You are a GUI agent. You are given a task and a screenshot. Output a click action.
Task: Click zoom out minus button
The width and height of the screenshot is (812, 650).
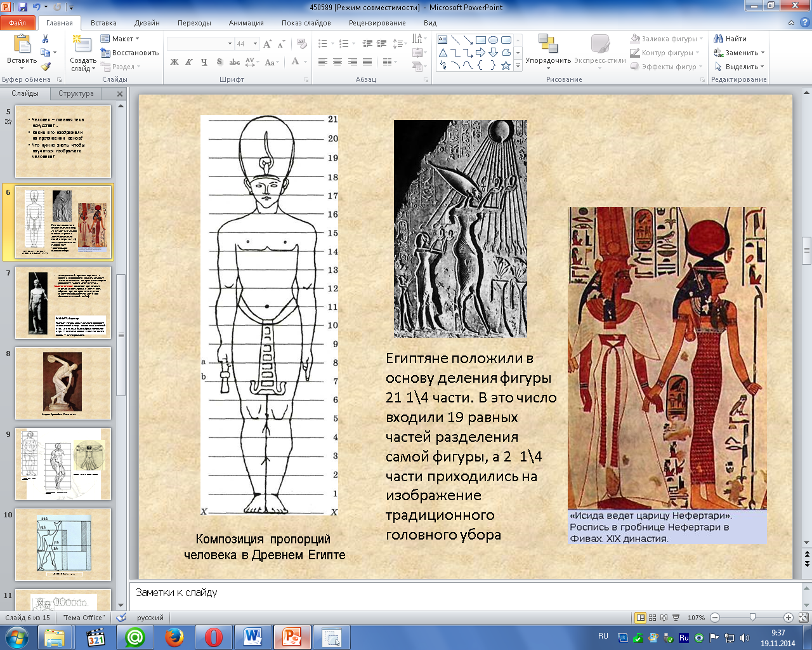tap(715, 618)
